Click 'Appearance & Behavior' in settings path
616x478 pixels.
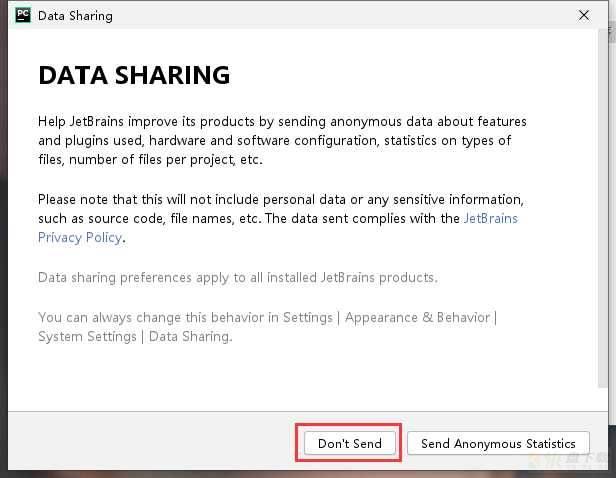[417, 317]
